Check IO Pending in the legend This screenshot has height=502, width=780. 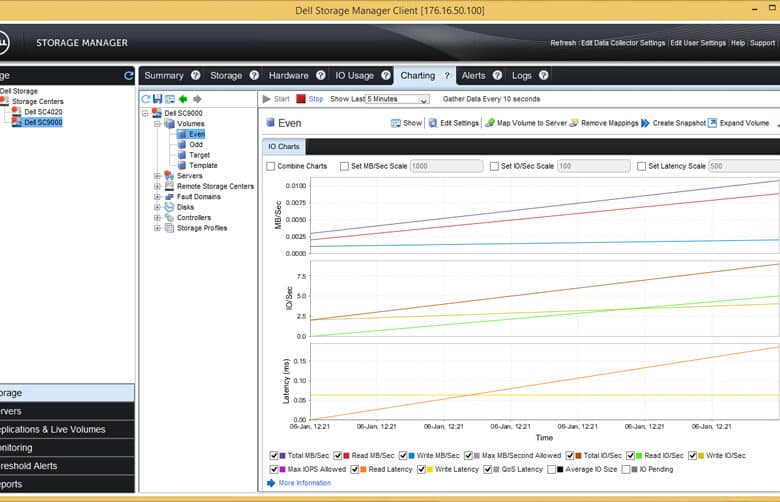pos(626,469)
